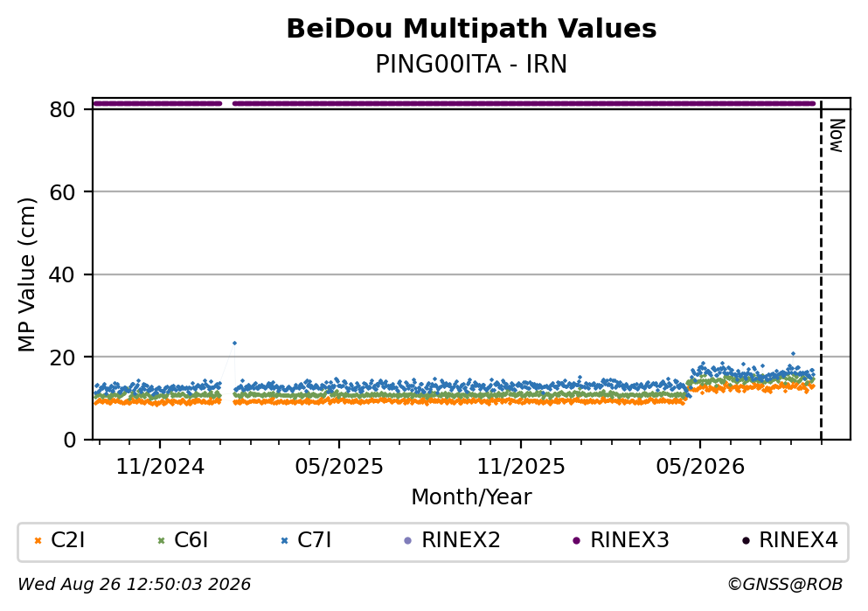Select the C7I legend label
This screenshot has height=611, width=868.
pos(315,540)
